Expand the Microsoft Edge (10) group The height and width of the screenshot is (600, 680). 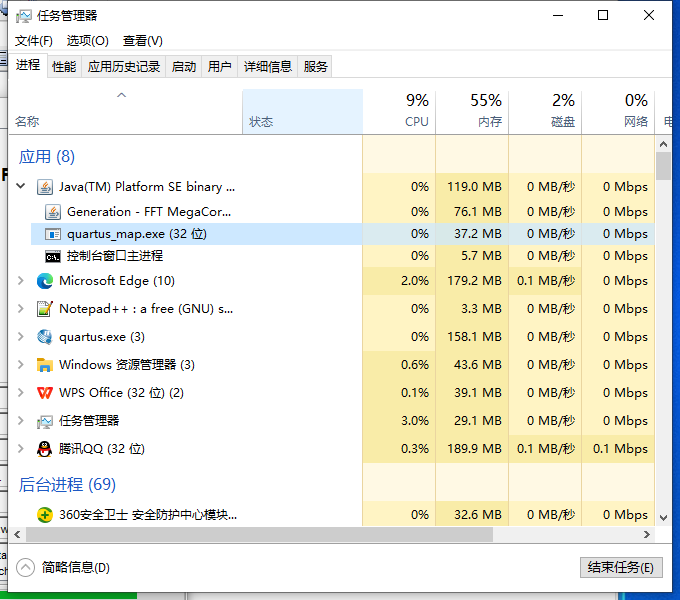pos(20,281)
